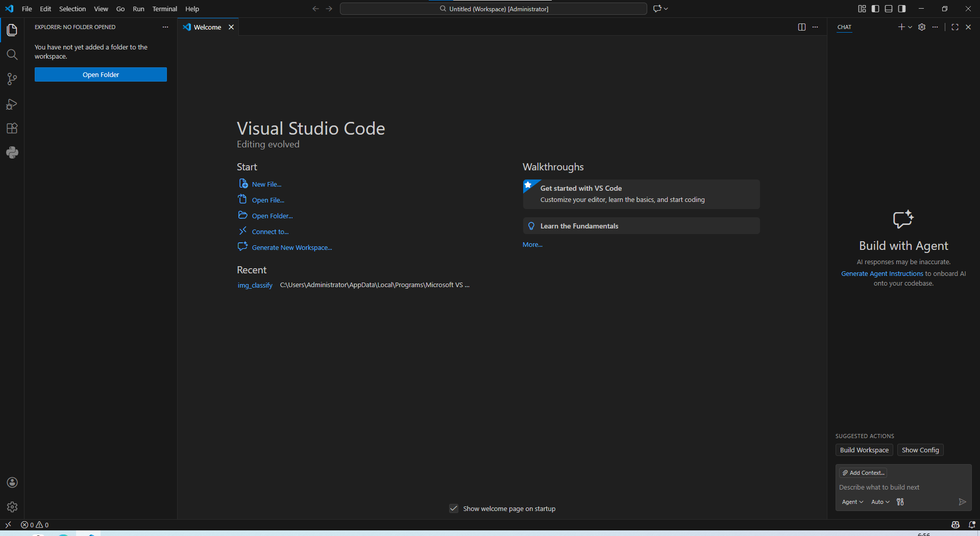Toggle the bottom panel
980x536 pixels.
click(x=889, y=9)
